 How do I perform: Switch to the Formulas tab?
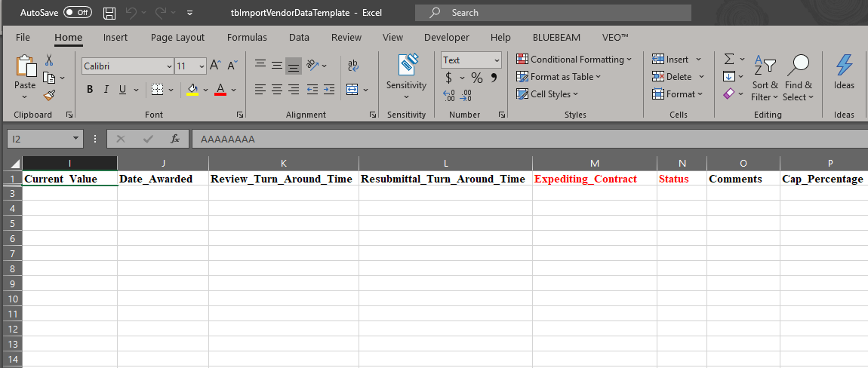click(x=247, y=37)
